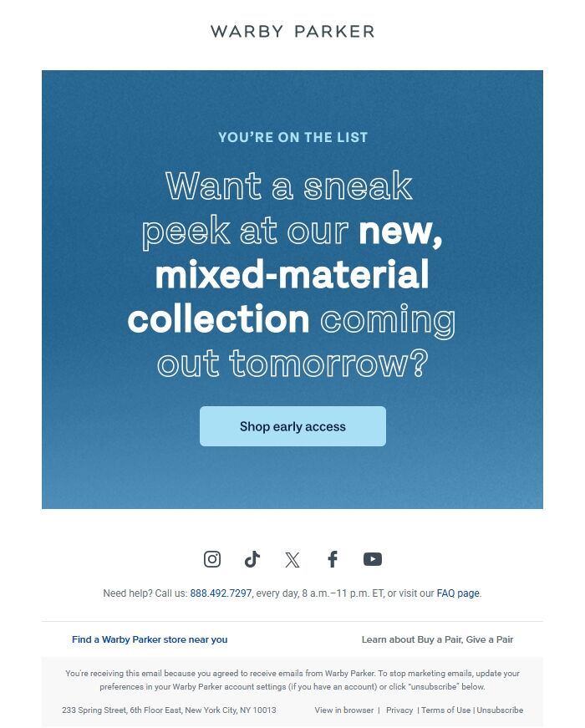This screenshot has width=585, height=728.
Task: Open Warby Parker's TikTok profile
Action: click(252, 558)
